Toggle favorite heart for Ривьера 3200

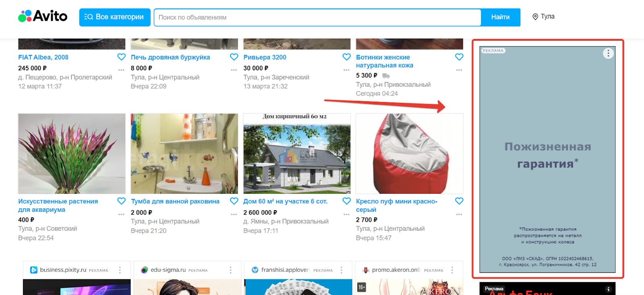[347, 57]
